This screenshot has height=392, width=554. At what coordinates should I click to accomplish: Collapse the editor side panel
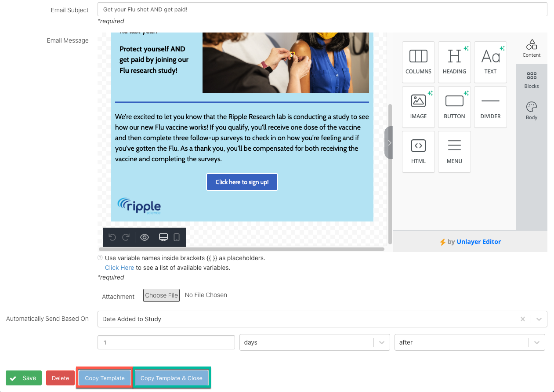pos(389,143)
